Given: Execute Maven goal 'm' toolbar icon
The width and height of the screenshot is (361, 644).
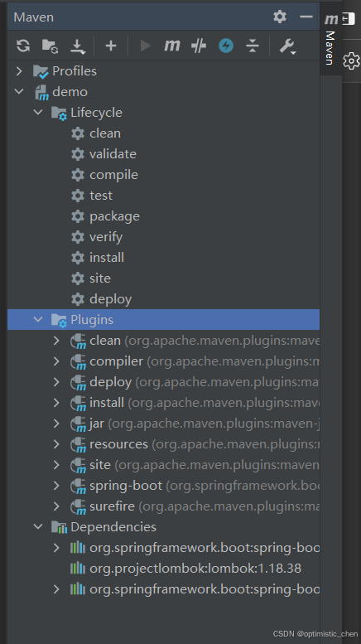Looking at the screenshot, I should pyautogui.click(x=172, y=46).
